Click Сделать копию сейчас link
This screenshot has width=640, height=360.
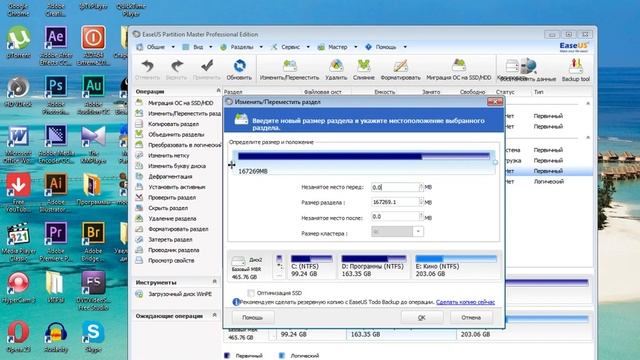pos(465,302)
